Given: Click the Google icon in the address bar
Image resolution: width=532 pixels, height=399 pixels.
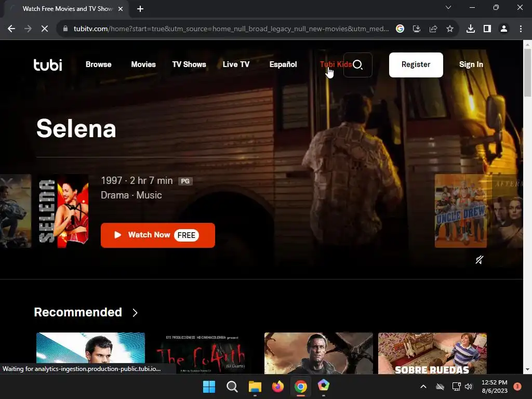Looking at the screenshot, I should 400,29.
